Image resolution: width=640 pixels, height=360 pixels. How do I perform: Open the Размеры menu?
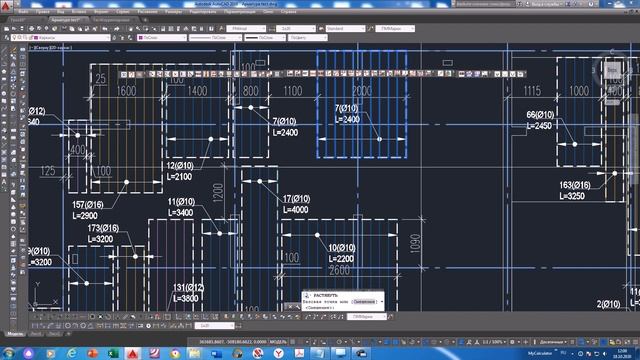173,12
